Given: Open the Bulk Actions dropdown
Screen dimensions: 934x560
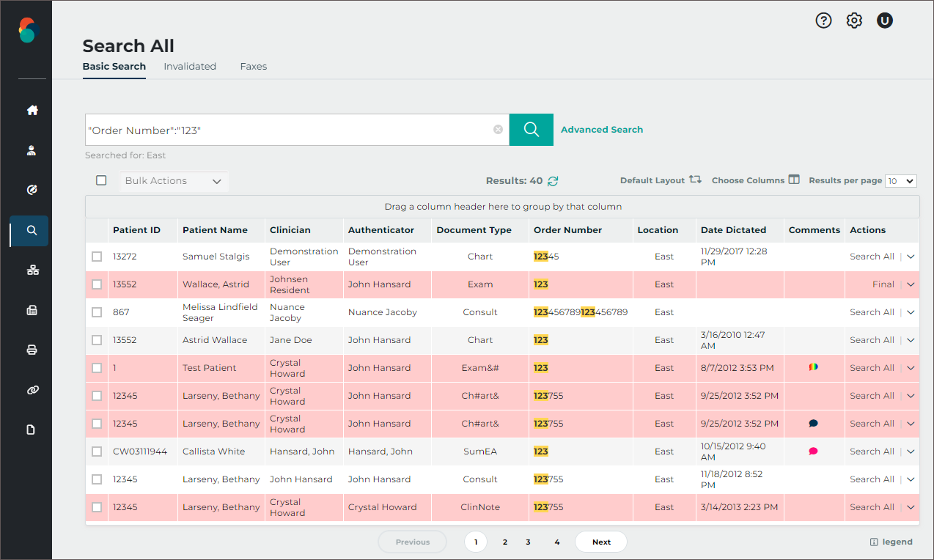Looking at the screenshot, I should tap(174, 181).
